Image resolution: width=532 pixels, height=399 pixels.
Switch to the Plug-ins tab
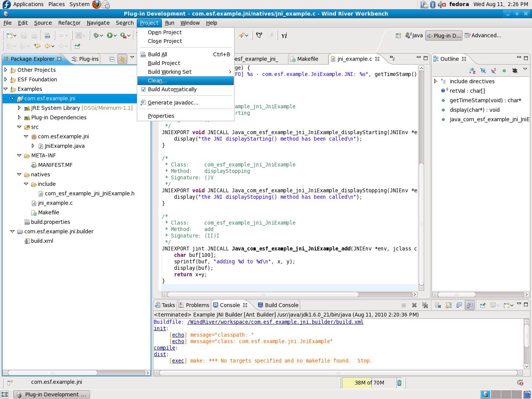(x=85, y=59)
